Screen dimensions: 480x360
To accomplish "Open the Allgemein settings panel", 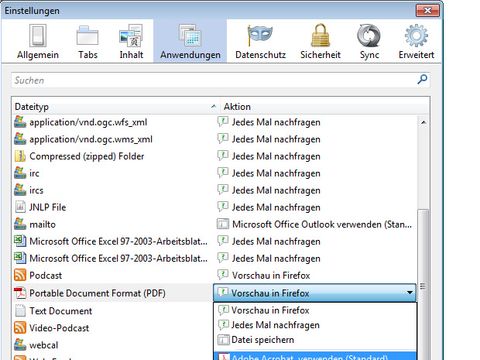I will pyautogui.click(x=38, y=42).
